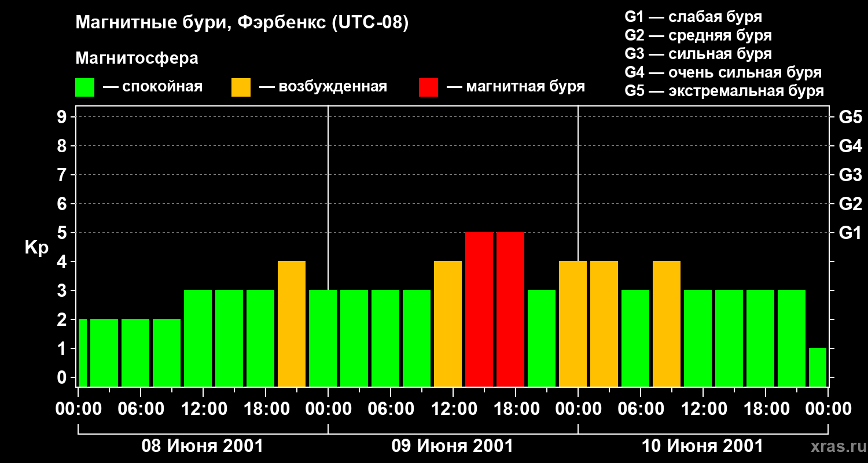Click the second red Kp 5 storm bar
The height and width of the screenshot is (463, 868).
click(x=510, y=309)
